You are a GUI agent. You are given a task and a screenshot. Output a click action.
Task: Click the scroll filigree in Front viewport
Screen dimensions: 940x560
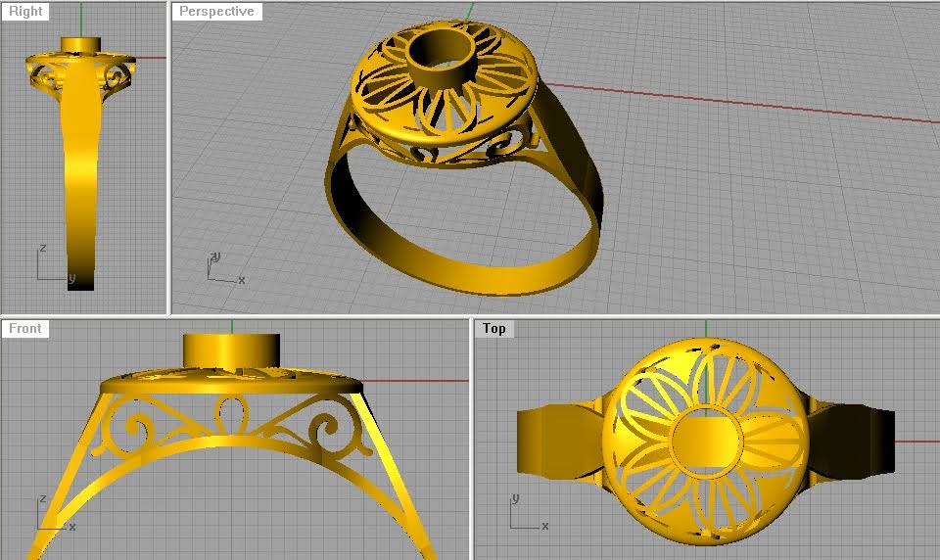point(231,427)
